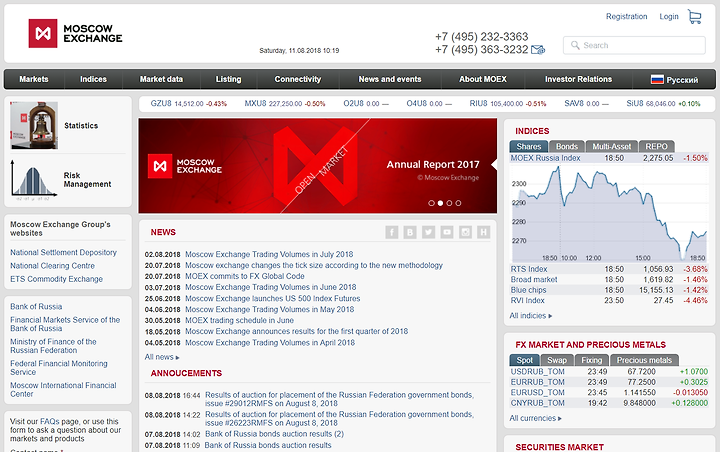
Task: Open the RVI Index row
Action: (609, 300)
